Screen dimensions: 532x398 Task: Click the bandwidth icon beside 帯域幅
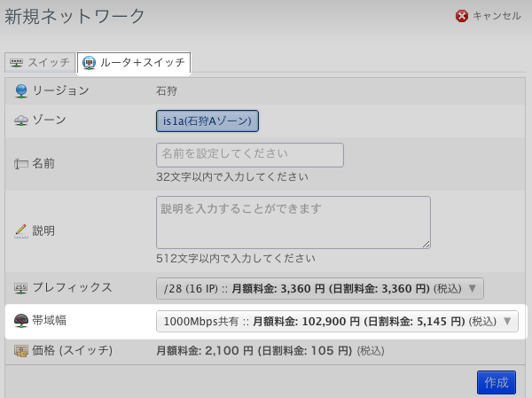pyautogui.click(x=21, y=321)
